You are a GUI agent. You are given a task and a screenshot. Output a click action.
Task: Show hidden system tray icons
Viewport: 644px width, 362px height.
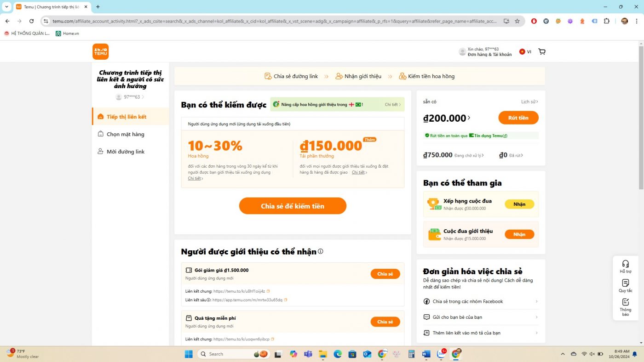pos(563,354)
